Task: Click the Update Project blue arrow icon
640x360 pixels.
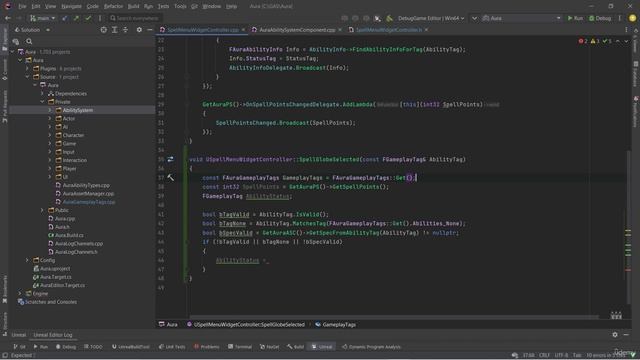Action: [x=65, y=18]
